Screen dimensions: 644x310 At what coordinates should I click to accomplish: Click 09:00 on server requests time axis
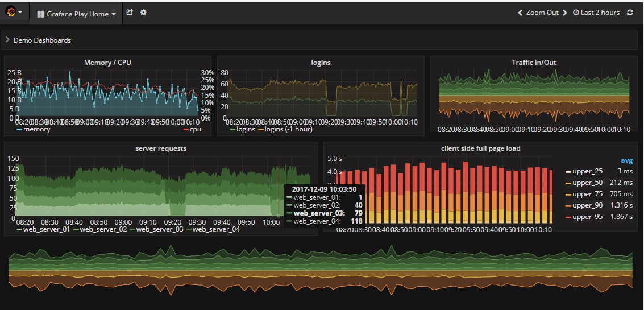click(x=123, y=222)
